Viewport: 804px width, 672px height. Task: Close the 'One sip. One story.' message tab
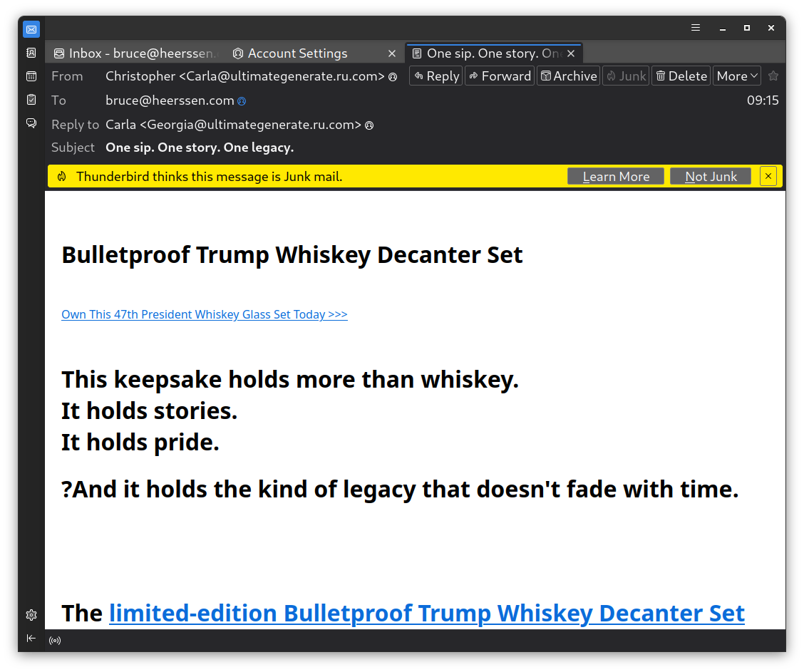pyautogui.click(x=571, y=53)
